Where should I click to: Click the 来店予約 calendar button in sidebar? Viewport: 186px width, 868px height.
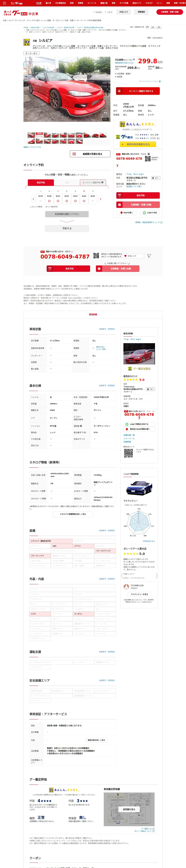138,195
